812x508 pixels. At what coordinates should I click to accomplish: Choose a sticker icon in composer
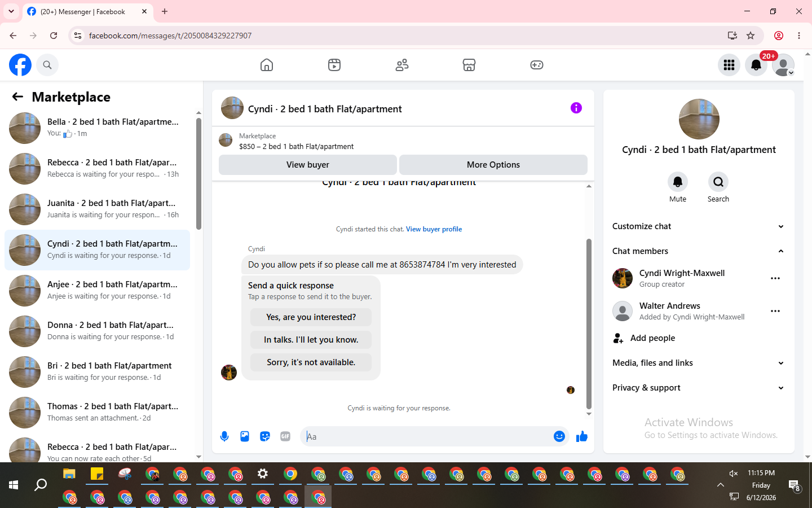click(265, 436)
